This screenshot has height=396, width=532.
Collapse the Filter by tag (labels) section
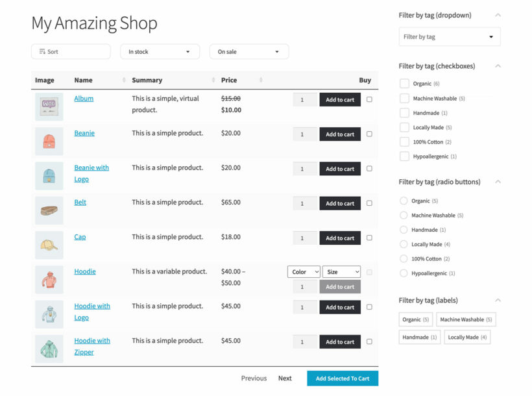point(499,300)
